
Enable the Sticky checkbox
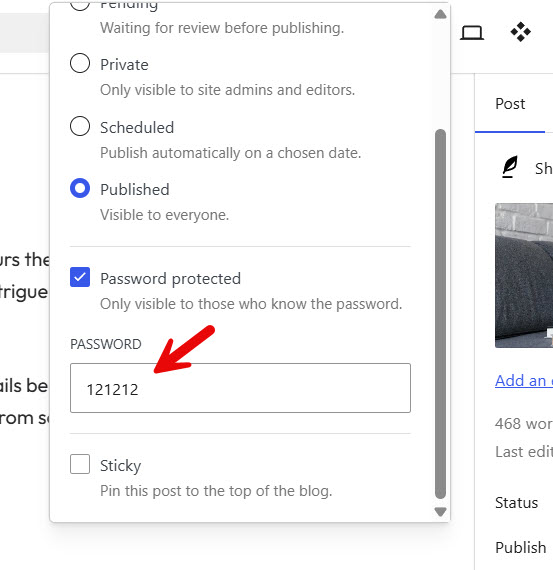(80, 464)
